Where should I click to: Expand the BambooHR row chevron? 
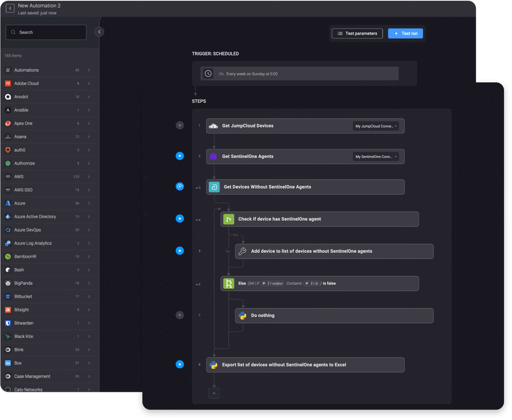(x=89, y=257)
